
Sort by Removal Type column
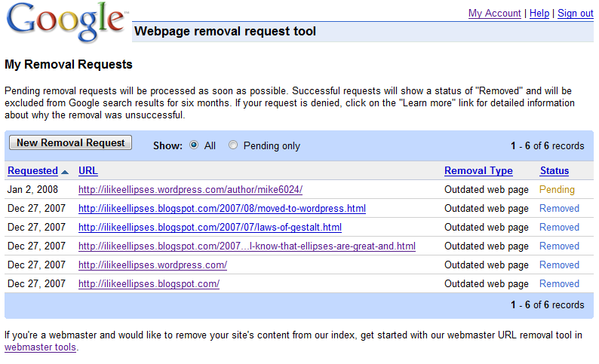(x=478, y=170)
